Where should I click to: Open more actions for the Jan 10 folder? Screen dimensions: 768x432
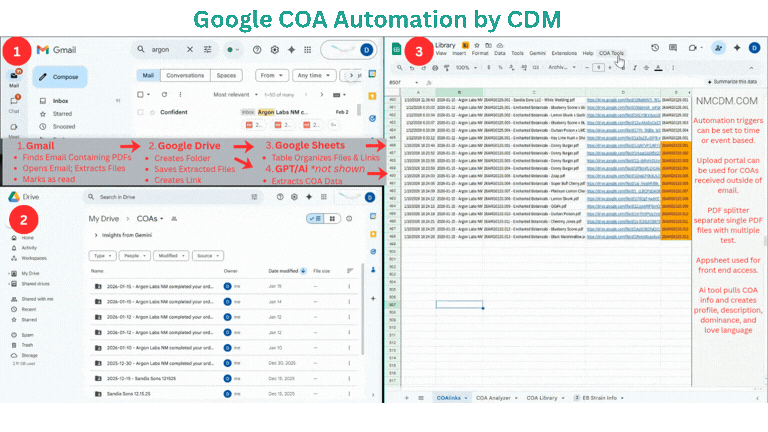349,348
